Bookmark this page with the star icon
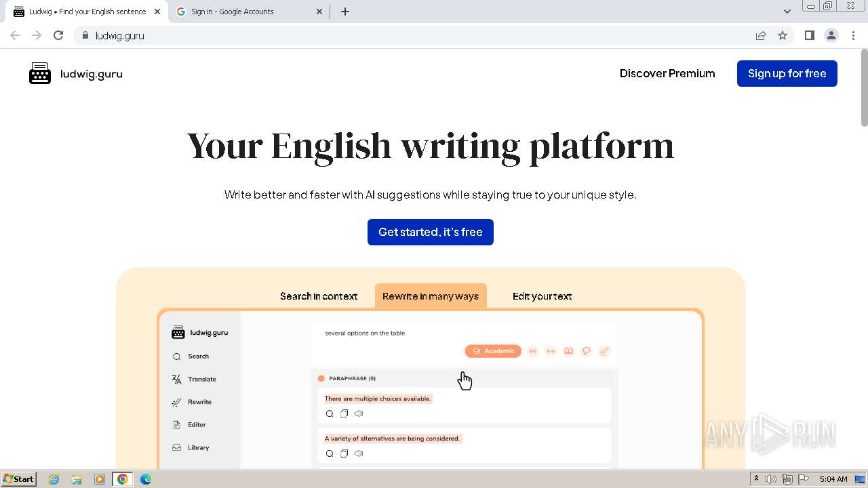The width and height of the screenshot is (868, 488). point(783,35)
